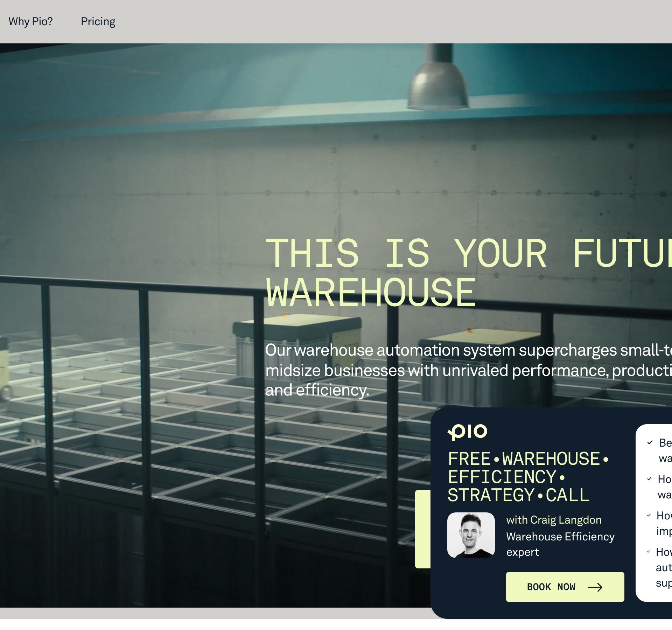Click Craig Langdon's portrait photo
The width and height of the screenshot is (672, 630).
[471, 535]
